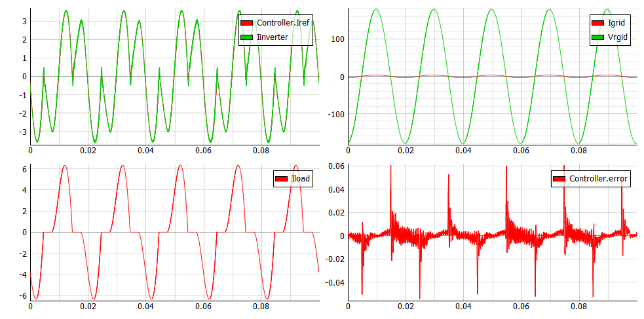
Task: Select the Iinverter legend label
Action: tap(273, 37)
